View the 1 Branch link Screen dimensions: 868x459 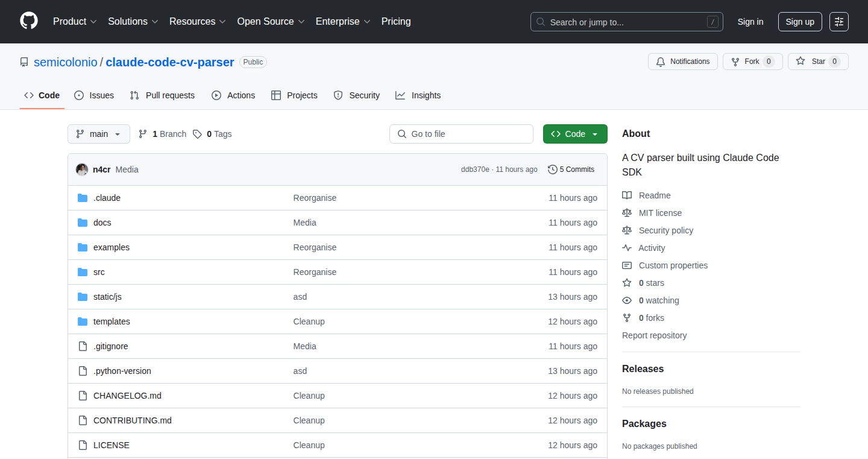pyautogui.click(x=163, y=134)
